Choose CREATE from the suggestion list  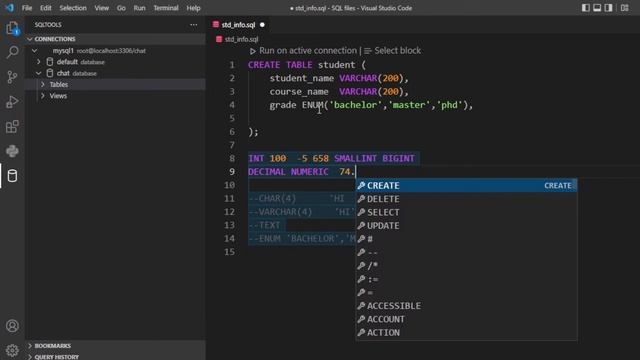coord(467,185)
